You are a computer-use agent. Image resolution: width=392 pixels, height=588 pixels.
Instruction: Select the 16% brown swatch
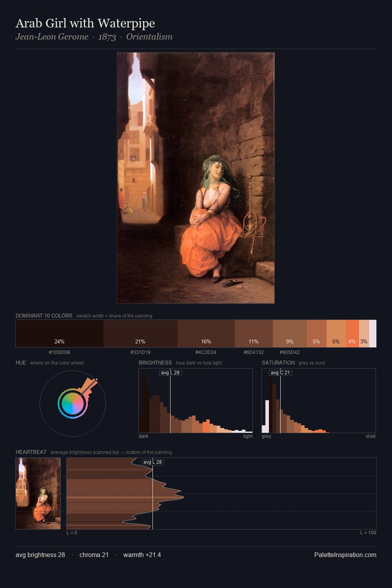[206, 334]
